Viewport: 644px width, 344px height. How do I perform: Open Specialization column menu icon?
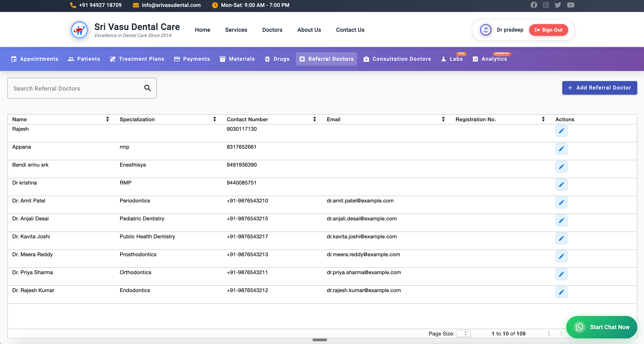[215, 119]
